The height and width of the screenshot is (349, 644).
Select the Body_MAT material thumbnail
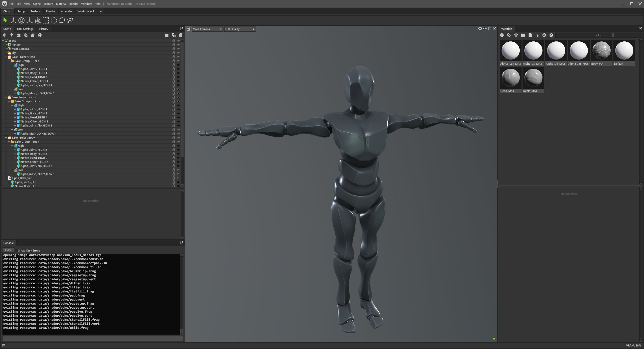pyautogui.click(x=601, y=53)
